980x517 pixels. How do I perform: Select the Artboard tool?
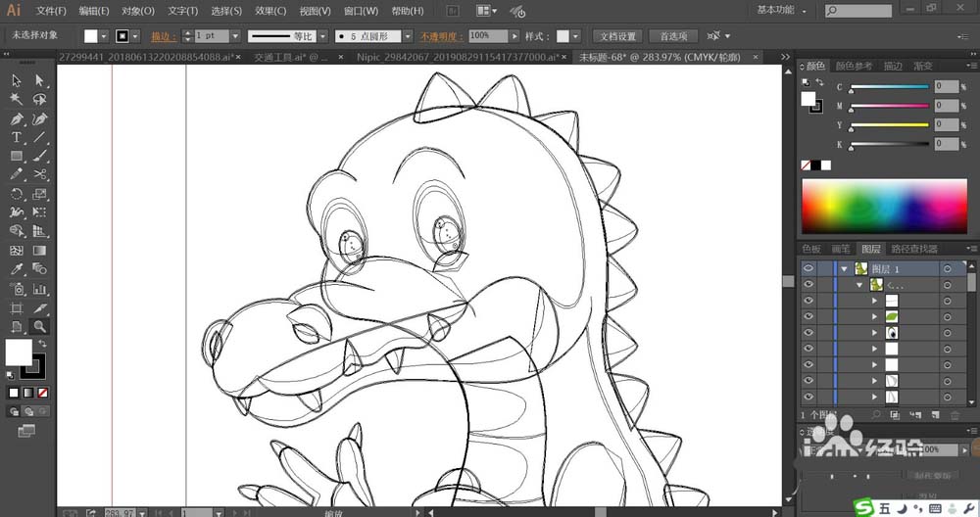click(17, 307)
